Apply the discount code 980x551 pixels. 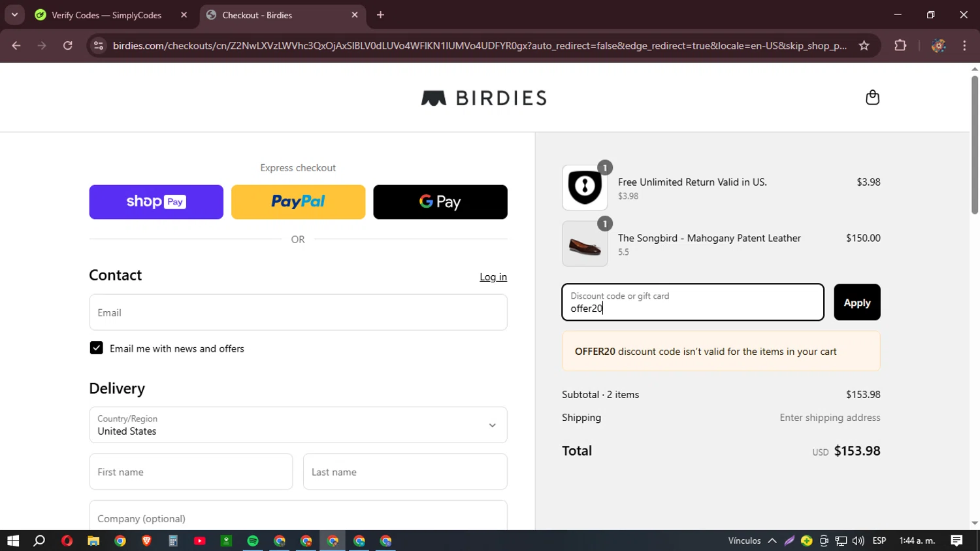[x=857, y=303]
